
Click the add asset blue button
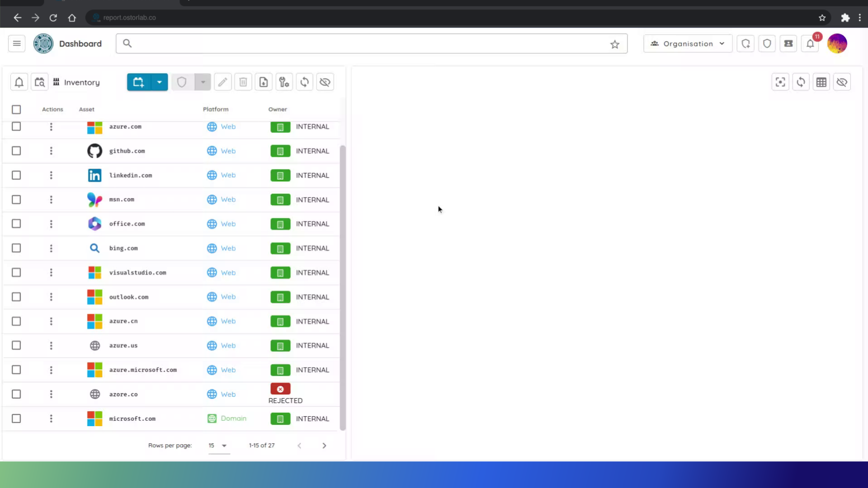tap(139, 82)
